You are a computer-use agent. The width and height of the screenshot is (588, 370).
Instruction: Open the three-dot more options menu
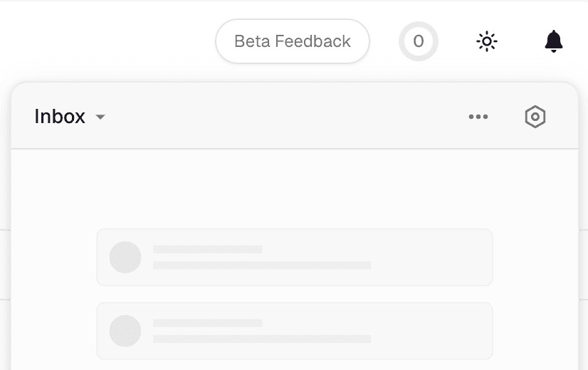pos(478,117)
